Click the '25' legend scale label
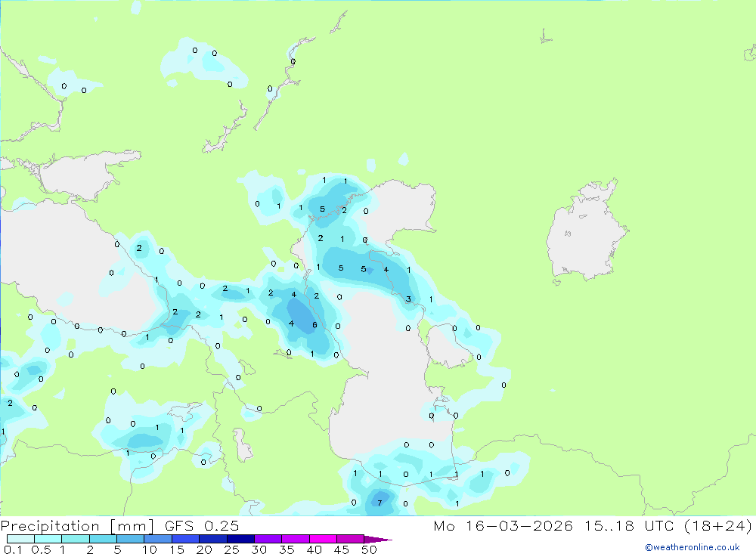 (231, 549)
